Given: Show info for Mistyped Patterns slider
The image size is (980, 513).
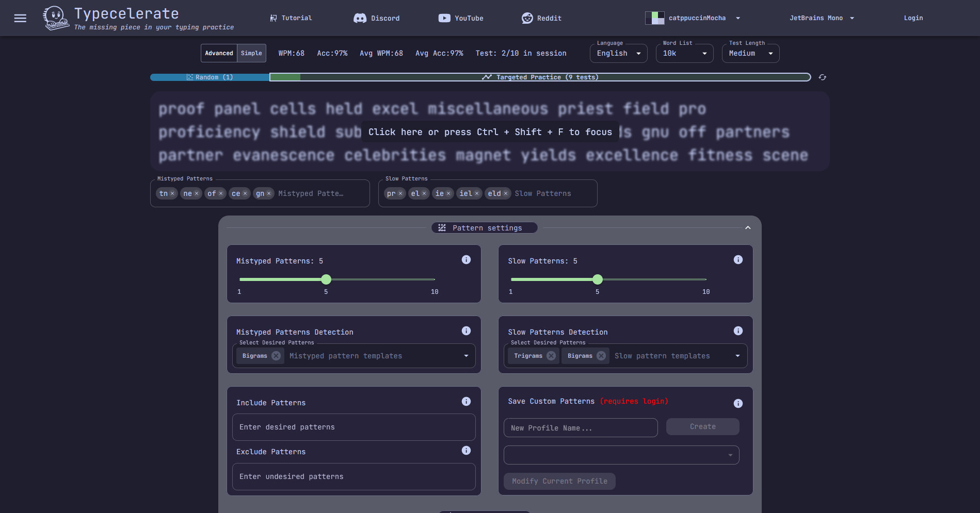Looking at the screenshot, I should [466, 260].
